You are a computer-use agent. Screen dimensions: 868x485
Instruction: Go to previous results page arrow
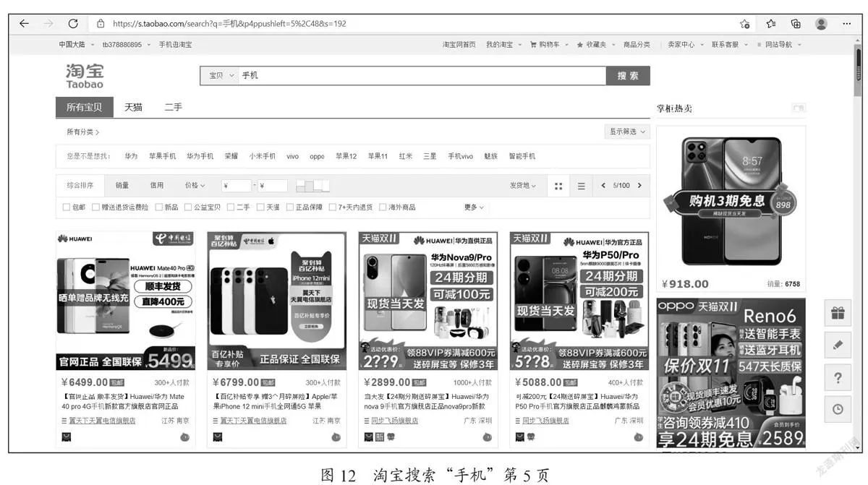point(603,186)
